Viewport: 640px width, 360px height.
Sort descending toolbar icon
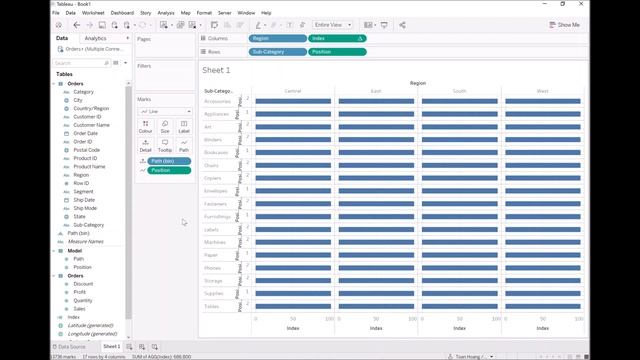coord(240,25)
